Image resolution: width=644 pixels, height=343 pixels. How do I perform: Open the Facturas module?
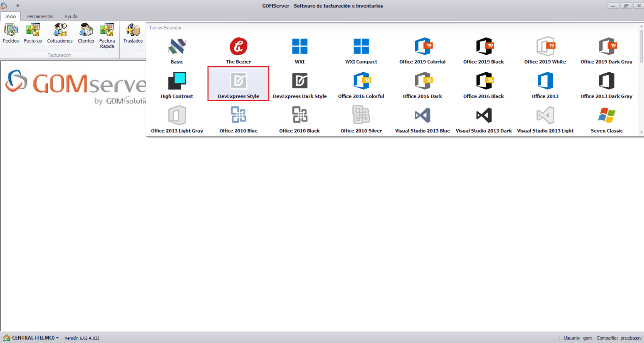tap(33, 33)
